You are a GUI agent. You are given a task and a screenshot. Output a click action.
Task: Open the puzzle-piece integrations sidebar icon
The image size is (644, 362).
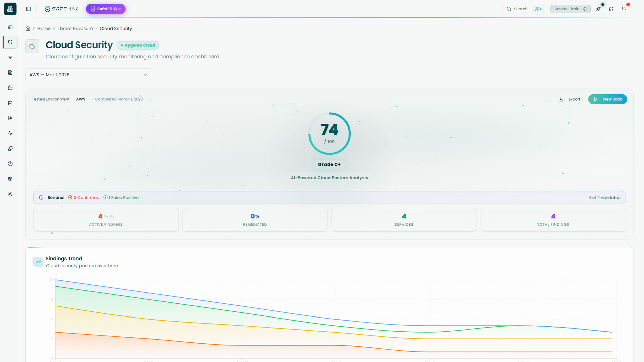[x=10, y=149]
